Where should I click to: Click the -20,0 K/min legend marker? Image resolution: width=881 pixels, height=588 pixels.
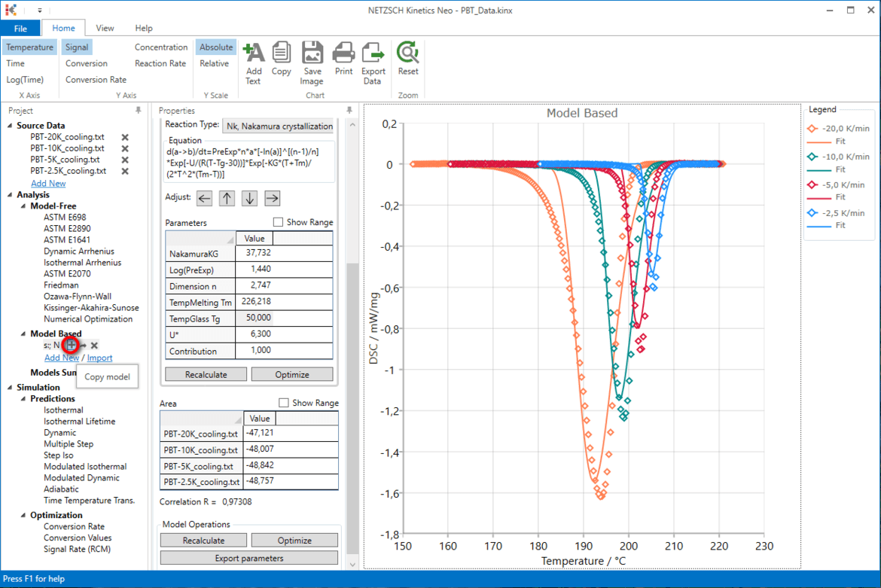(x=812, y=129)
